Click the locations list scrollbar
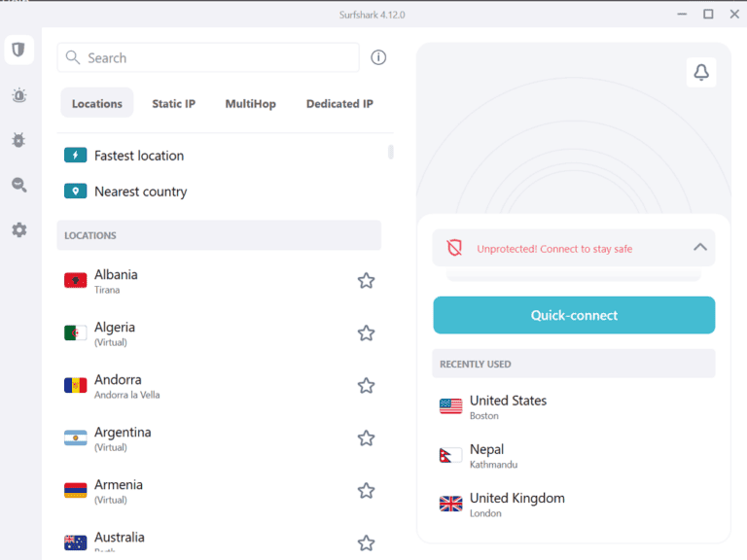 pos(391,153)
